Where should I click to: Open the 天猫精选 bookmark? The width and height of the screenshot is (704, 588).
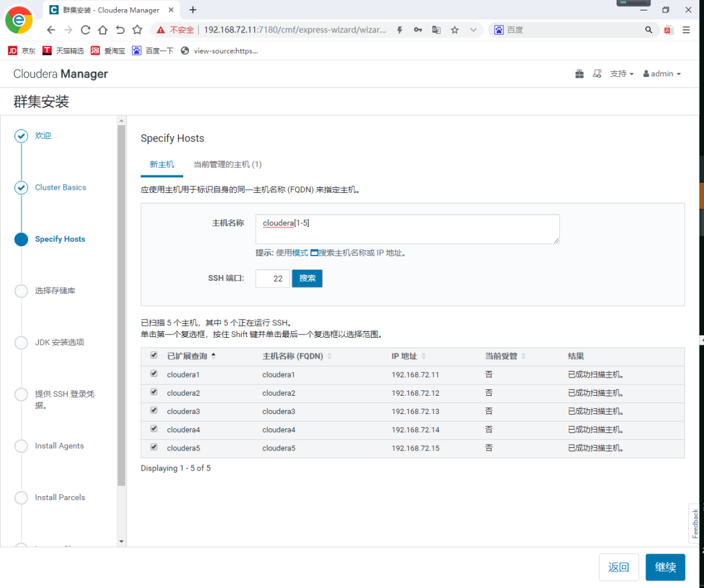[x=63, y=51]
